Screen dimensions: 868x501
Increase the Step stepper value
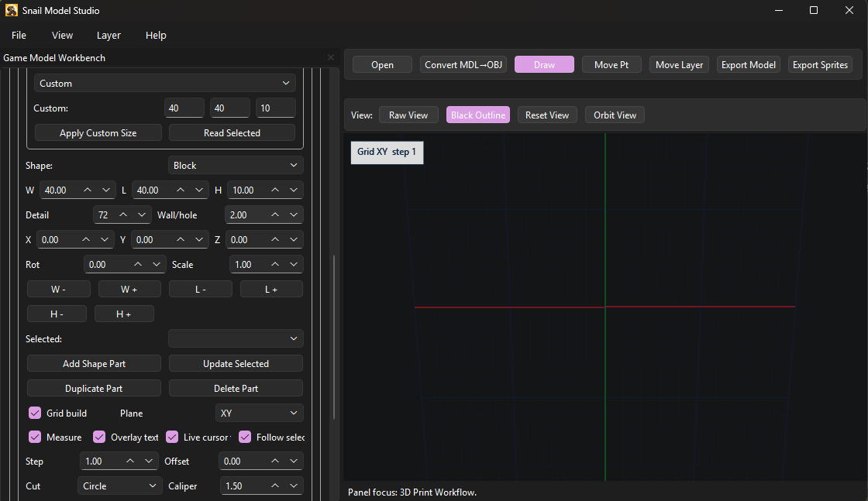coord(130,462)
